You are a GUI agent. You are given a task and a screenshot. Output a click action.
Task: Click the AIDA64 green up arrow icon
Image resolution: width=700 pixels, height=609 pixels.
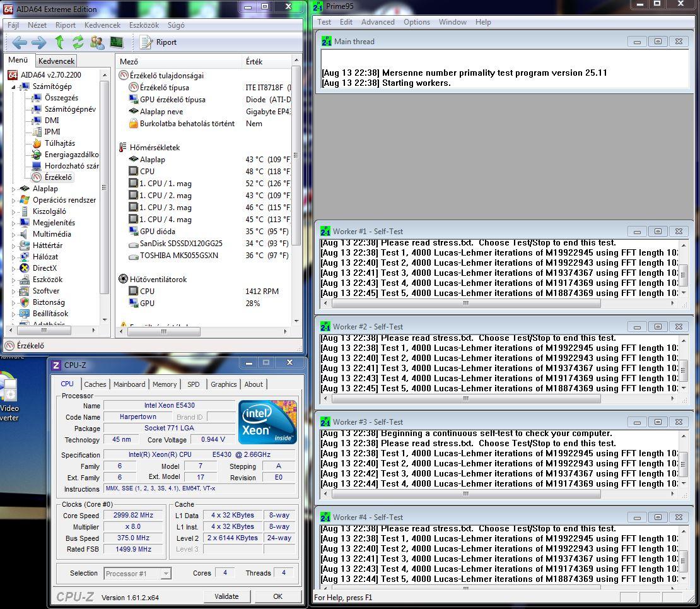pos(59,42)
